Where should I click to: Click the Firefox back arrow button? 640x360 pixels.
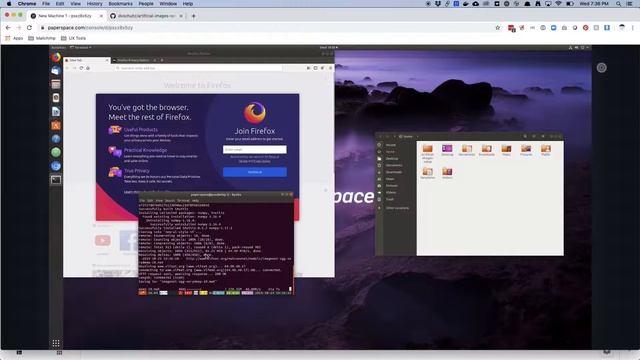click(x=68, y=68)
